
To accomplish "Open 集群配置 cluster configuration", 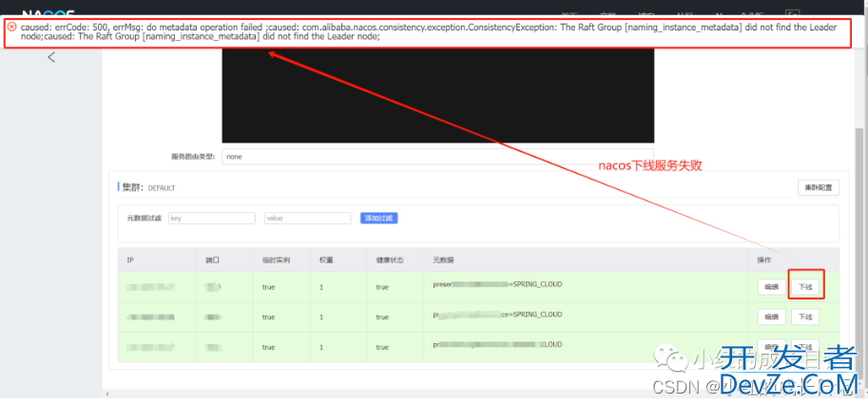I will tap(819, 188).
